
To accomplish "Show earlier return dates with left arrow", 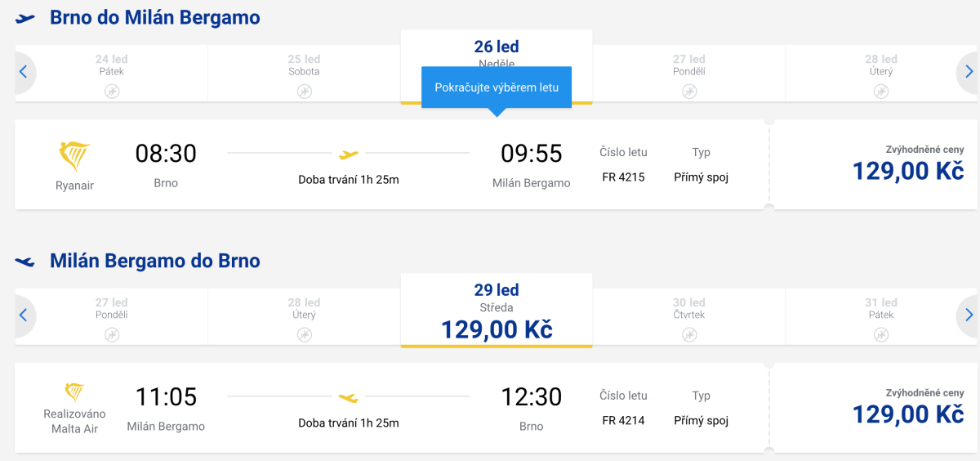I will click(x=23, y=315).
